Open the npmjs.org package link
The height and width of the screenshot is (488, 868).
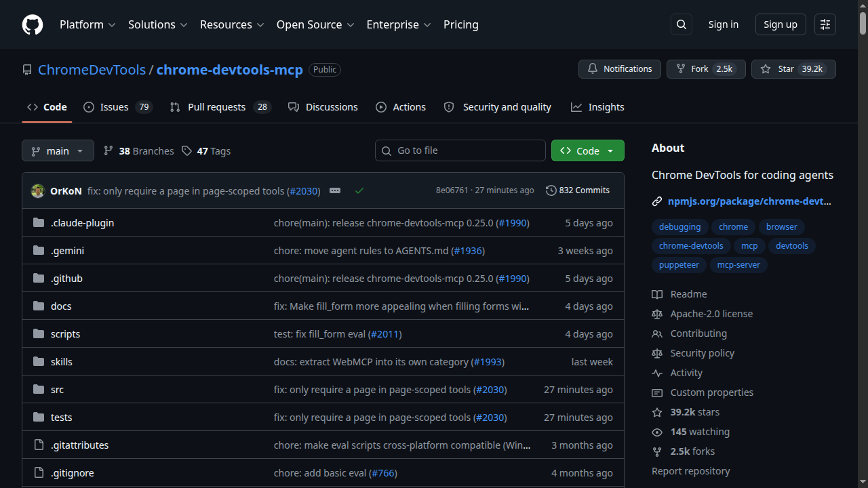(749, 201)
